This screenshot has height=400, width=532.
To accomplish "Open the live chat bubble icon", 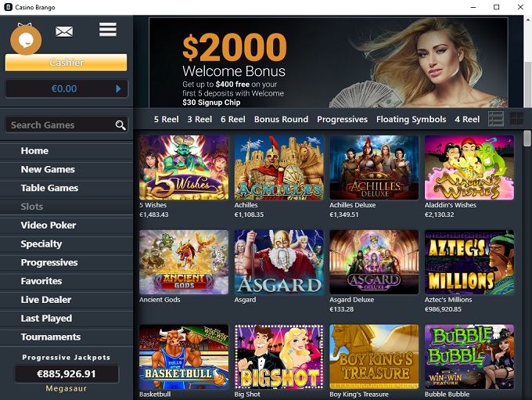I will pyautogui.click(x=26, y=40).
